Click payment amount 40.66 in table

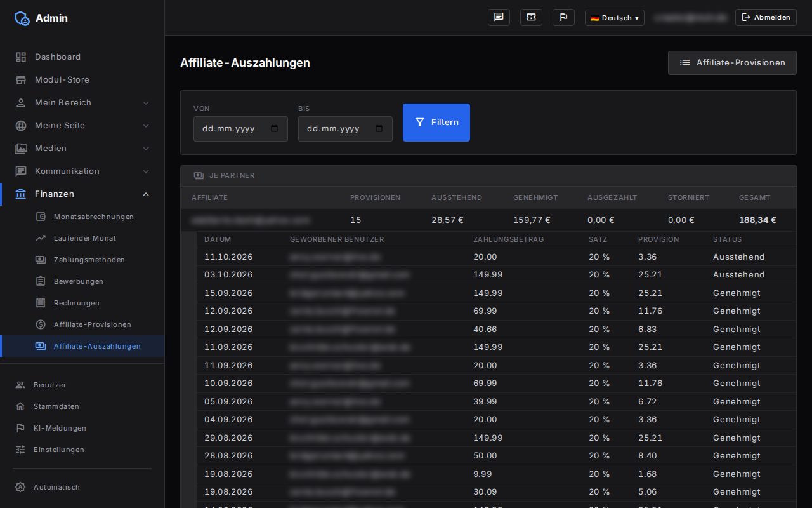(x=485, y=329)
